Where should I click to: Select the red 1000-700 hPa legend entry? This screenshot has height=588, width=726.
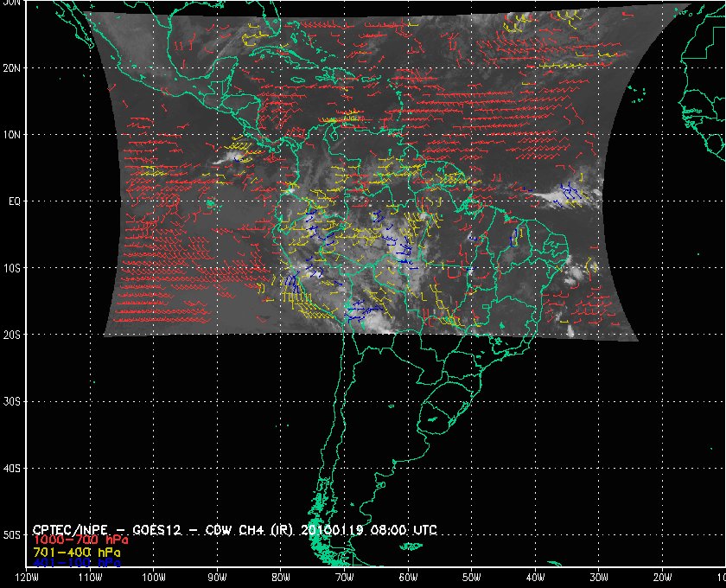point(80,540)
